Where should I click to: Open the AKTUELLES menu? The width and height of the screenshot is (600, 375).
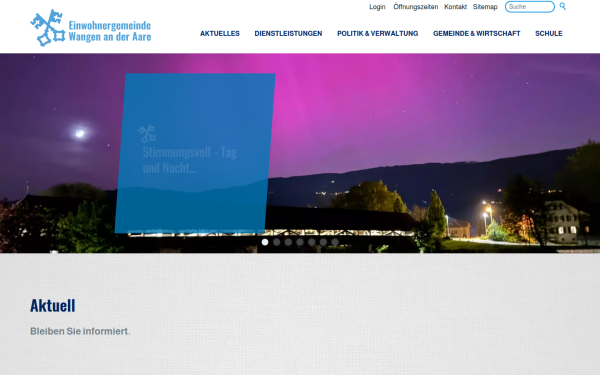tap(220, 34)
